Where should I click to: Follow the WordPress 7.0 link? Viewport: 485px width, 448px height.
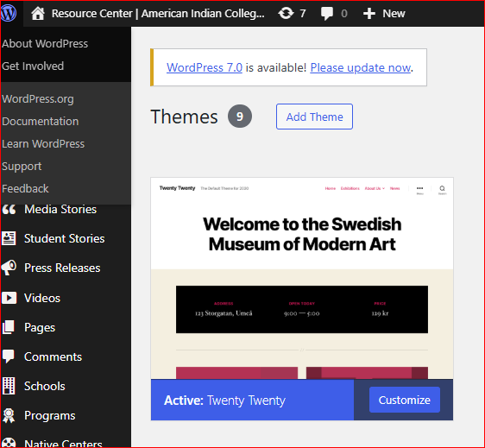click(205, 67)
